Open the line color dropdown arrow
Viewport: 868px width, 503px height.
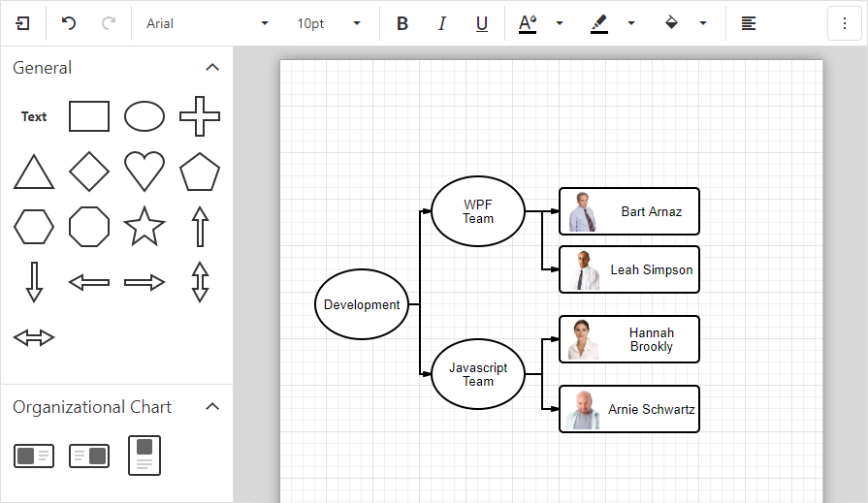631,23
